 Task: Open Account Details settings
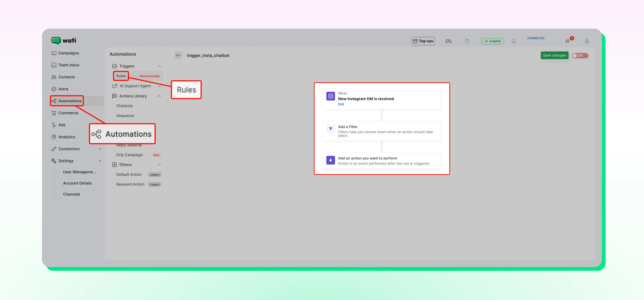[77, 183]
